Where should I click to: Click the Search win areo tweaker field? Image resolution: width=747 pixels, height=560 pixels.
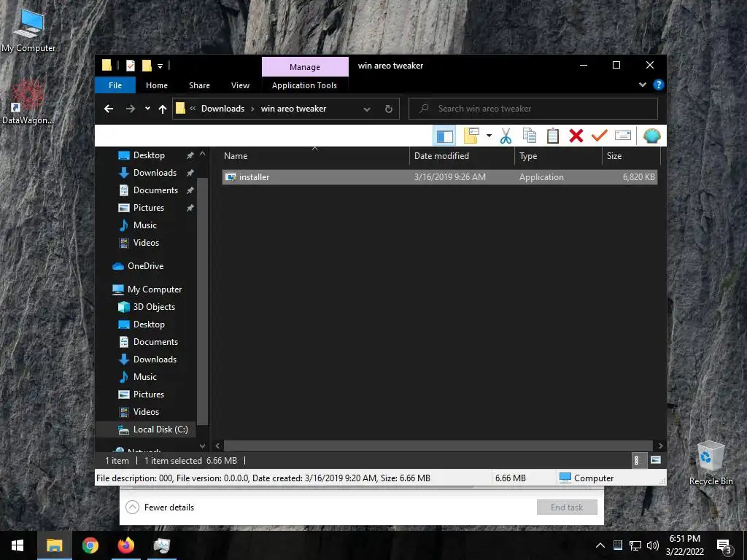pos(533,109)
